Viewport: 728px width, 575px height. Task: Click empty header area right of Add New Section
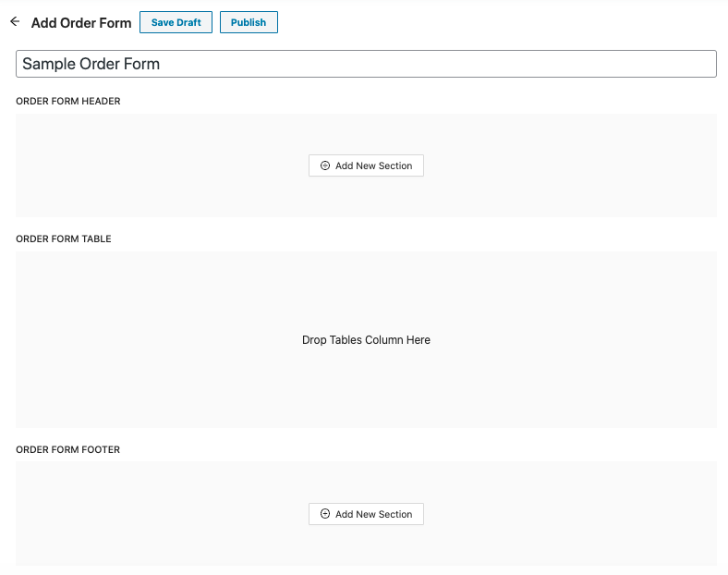click(573, 166)
